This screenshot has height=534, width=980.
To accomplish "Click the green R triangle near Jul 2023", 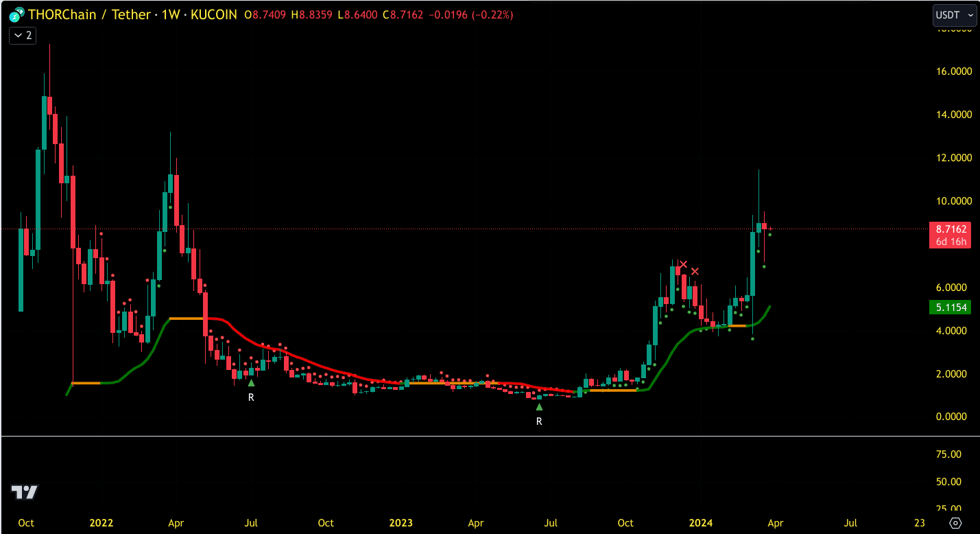I will 539,407.
